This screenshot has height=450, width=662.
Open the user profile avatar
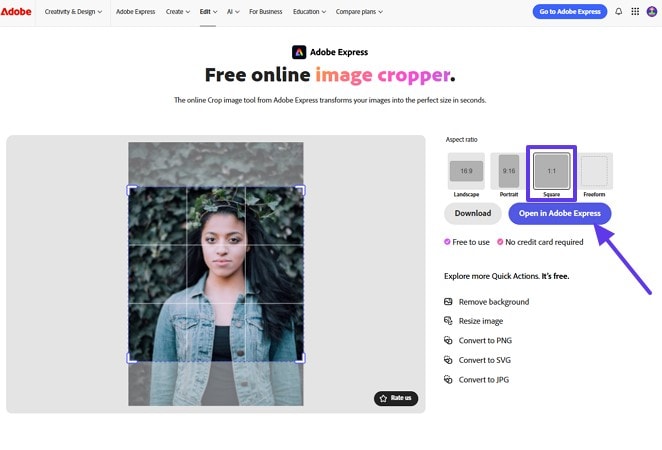point(652,11)
